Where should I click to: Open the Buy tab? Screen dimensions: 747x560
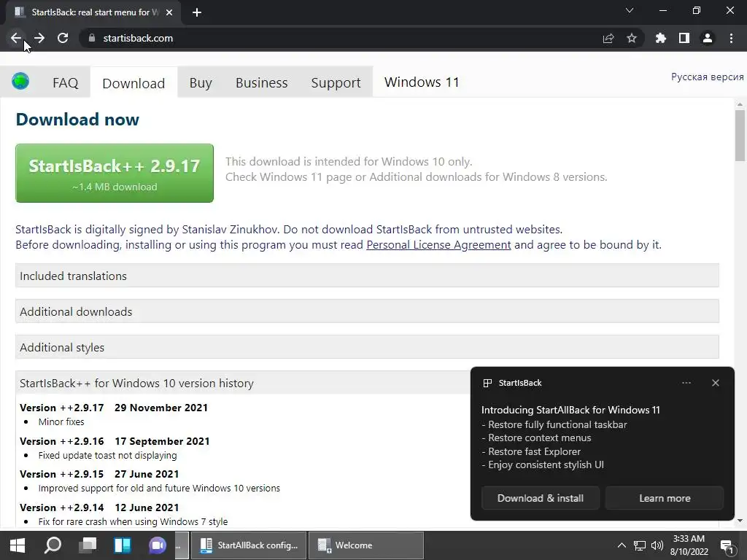coord(201,82)
